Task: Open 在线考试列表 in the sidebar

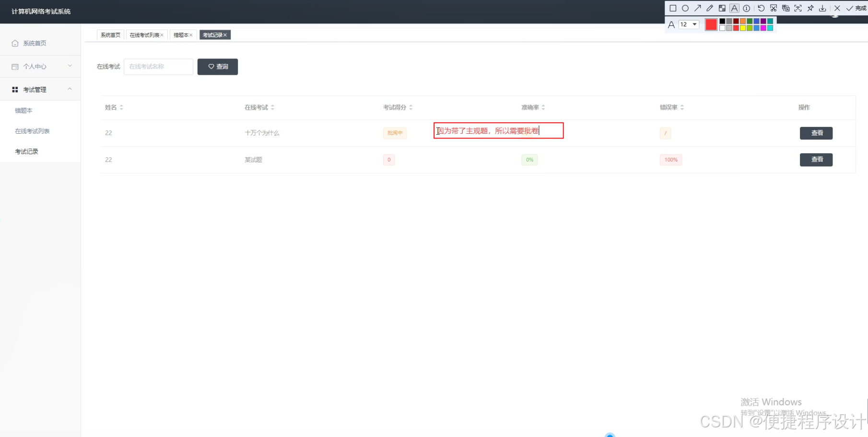Action: click(x=40, y=131)
